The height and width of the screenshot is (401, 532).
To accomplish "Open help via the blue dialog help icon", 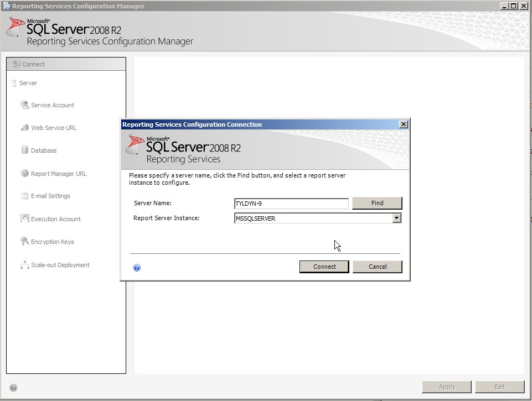I will coord(137,268).
